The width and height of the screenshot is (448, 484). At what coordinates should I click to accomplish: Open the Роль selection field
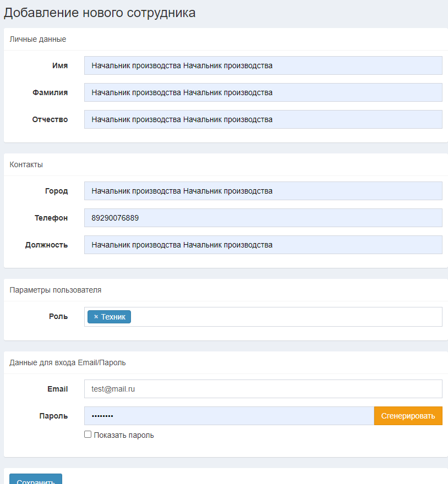pyautogui.click(x=263, y=317)
